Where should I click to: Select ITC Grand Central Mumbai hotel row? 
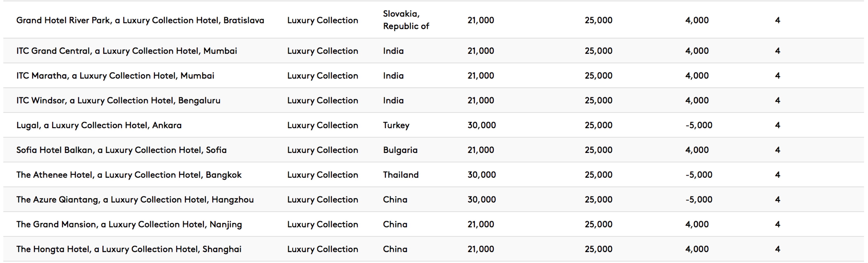coord(434,51)
